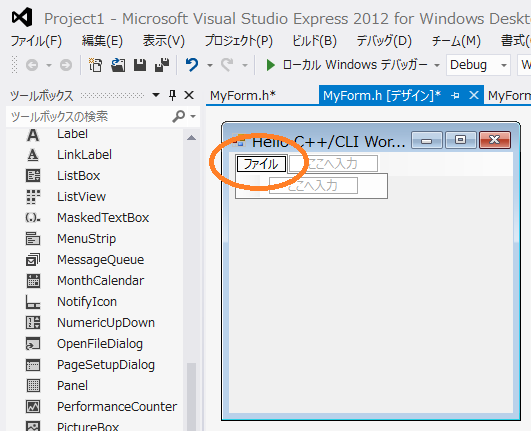Open the プロジェクト(P) menu
Image resolution: width=531 pixels, height=431 pixels.
[x=239, y=41]
